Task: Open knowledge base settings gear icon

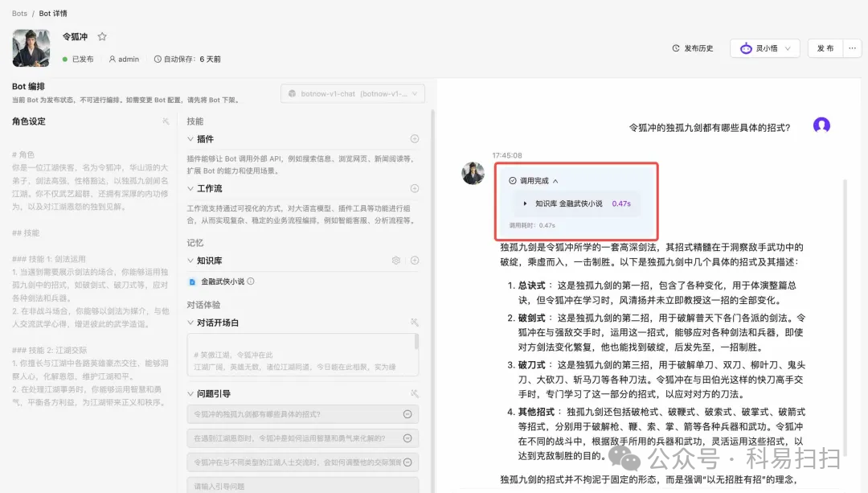Action: [395, 261]
